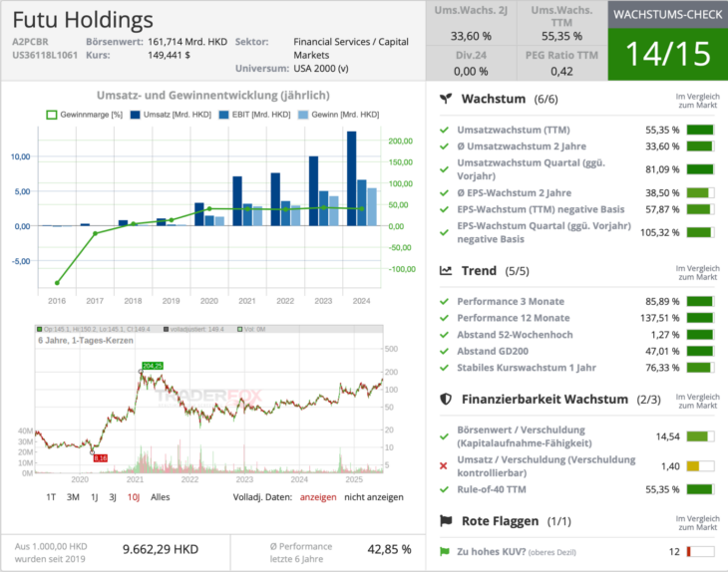Click the Wachstum sprout icon
Screen dimensions: 728x572
coord(446,99)
